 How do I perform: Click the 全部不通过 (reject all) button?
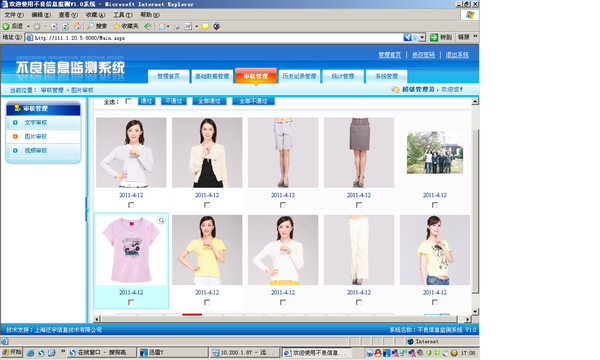253,101
